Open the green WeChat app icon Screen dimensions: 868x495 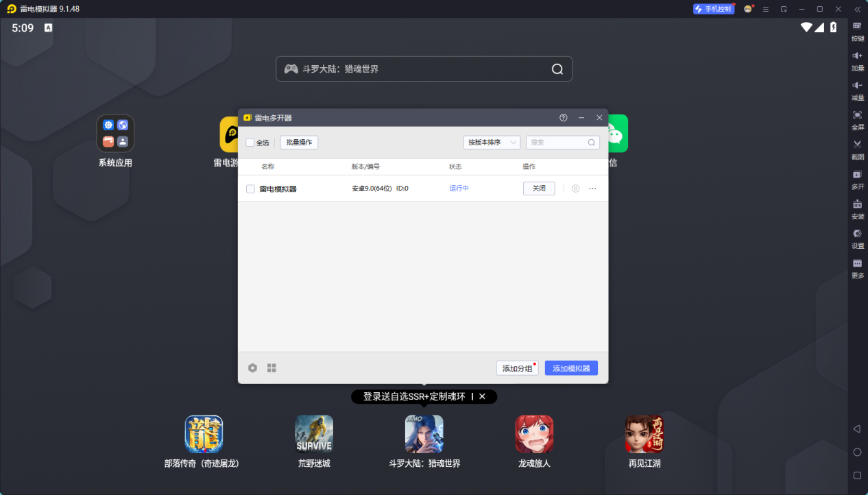tap(617, 133)
